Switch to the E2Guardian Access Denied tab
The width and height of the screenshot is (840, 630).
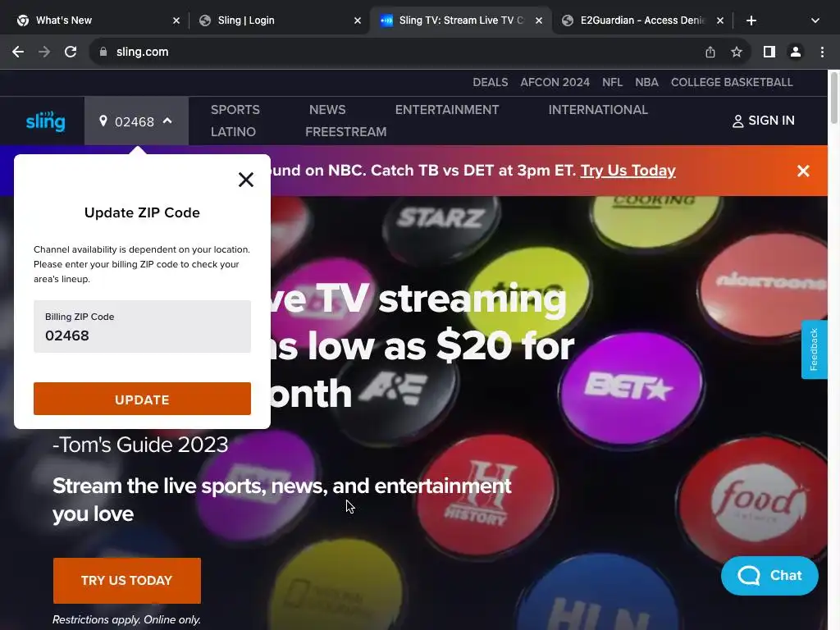[x=640, y=21]
